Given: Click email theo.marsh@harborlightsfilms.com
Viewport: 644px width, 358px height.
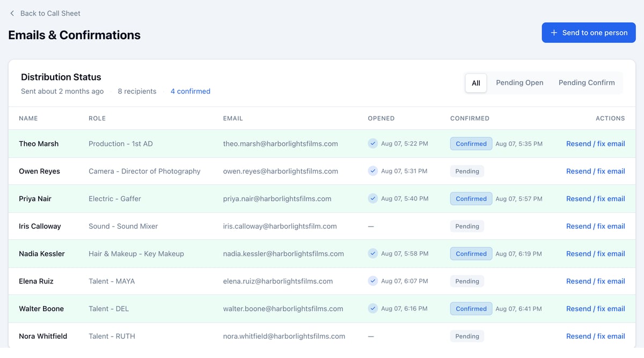Looking at the screenshot, I should pyautogui.click(x=281, y=144).
